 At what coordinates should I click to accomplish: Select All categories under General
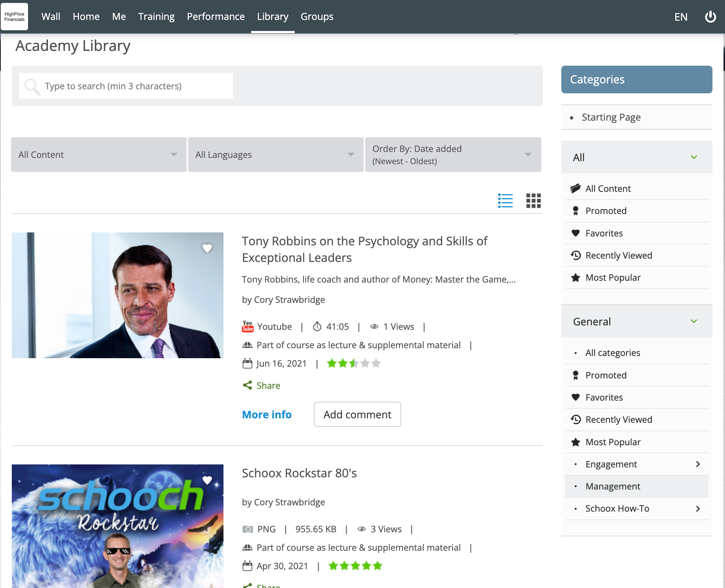point(613,353)
